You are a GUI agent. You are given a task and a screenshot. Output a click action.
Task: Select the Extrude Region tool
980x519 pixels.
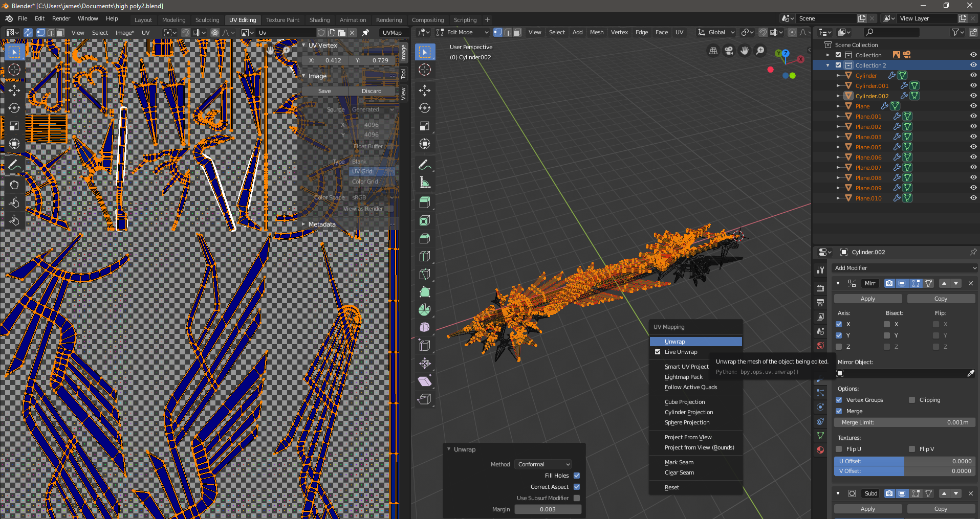[424, 202]
